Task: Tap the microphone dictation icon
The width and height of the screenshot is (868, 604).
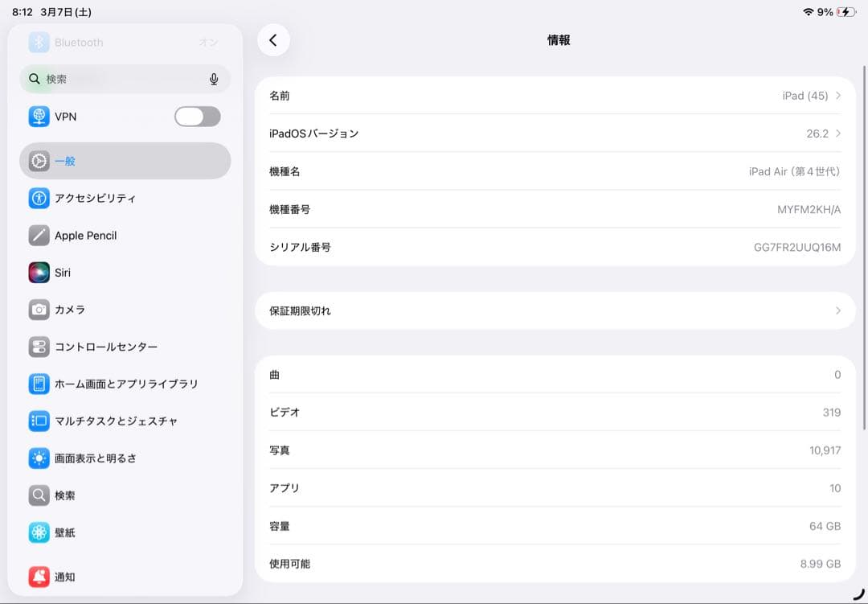Action: click(x=214, y=80)
